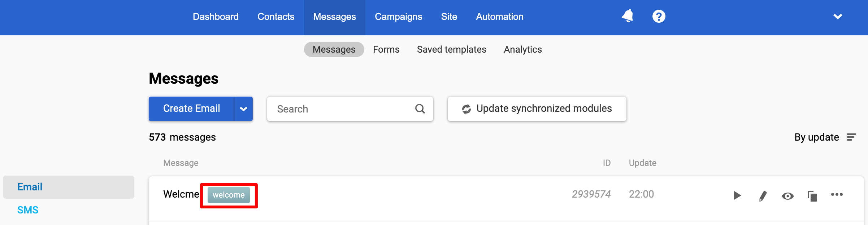Click the teal welcome tag label
This screenshot has width=868, height=225.
(229, 195)
